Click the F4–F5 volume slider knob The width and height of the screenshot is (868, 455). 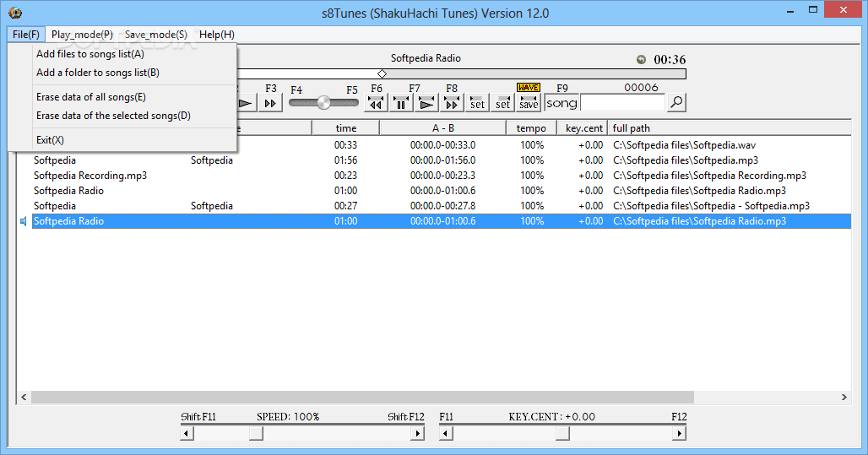(x=324, y=102)
